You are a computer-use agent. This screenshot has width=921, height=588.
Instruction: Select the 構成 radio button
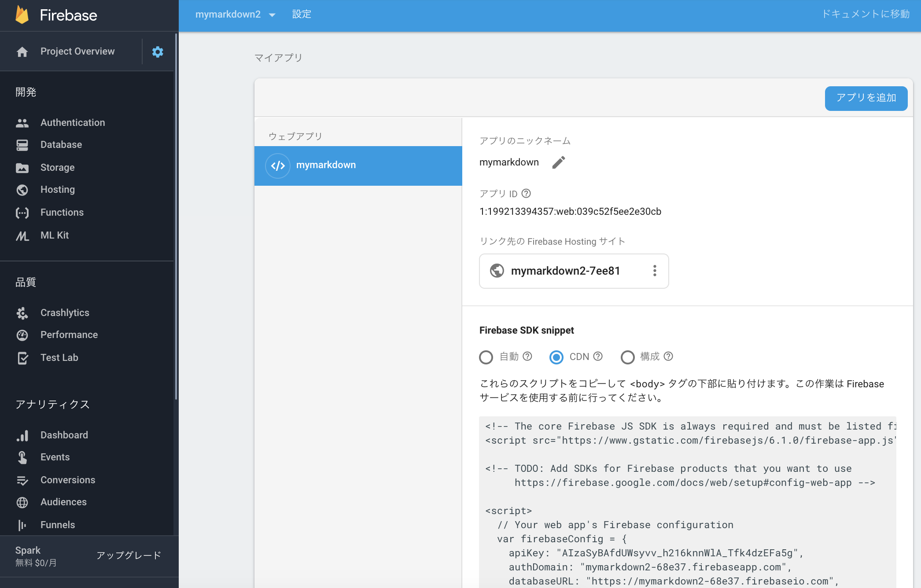626,357
